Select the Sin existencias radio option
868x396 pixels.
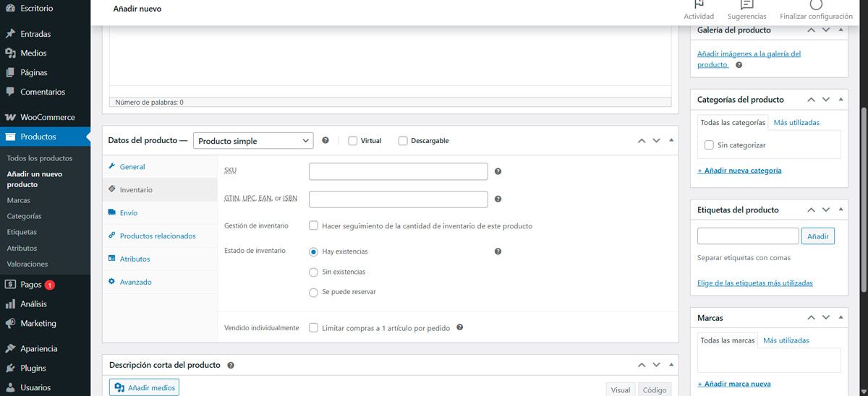[x=313, y=272]
